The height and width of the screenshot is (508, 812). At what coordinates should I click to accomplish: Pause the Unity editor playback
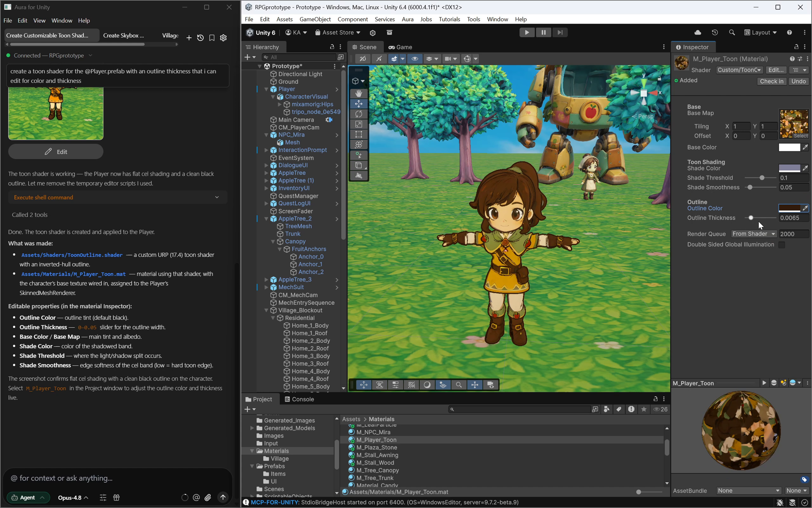543,32
